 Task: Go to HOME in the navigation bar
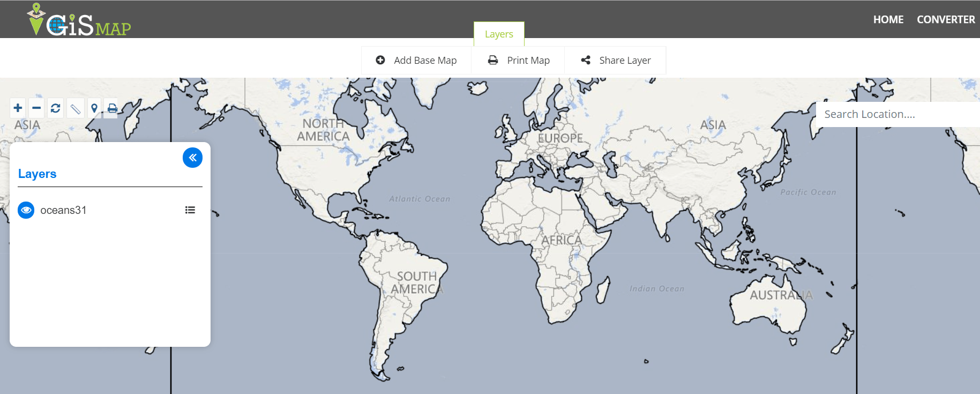point(888,20)
